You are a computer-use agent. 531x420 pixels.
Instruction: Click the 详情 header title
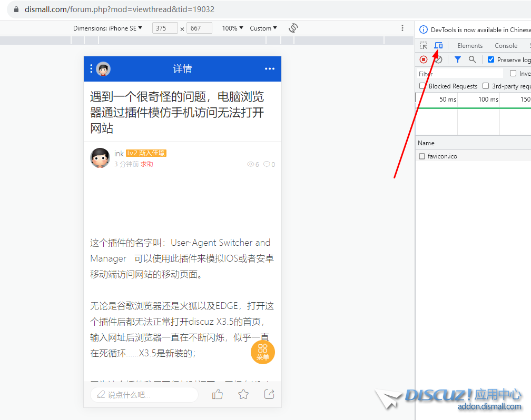coord(182,69)
